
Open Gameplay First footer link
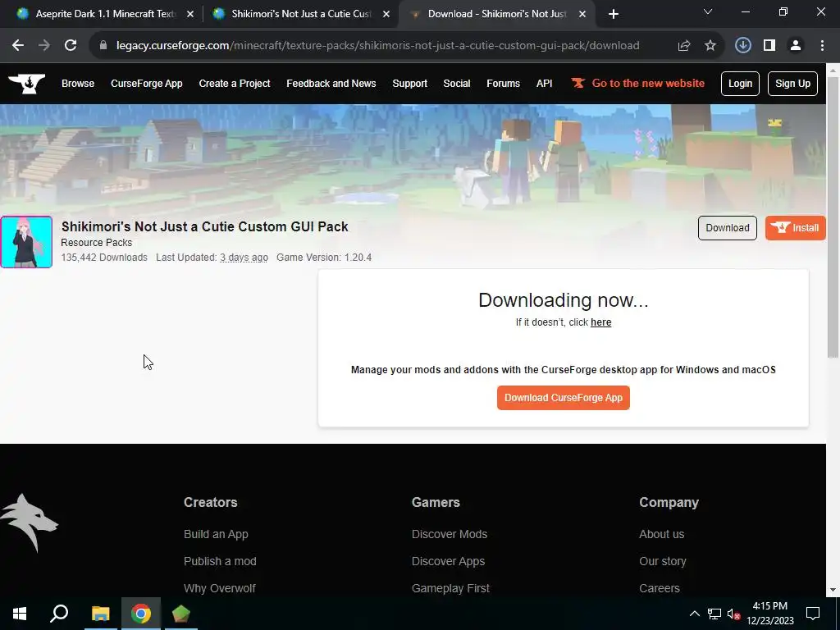(450, 588)
